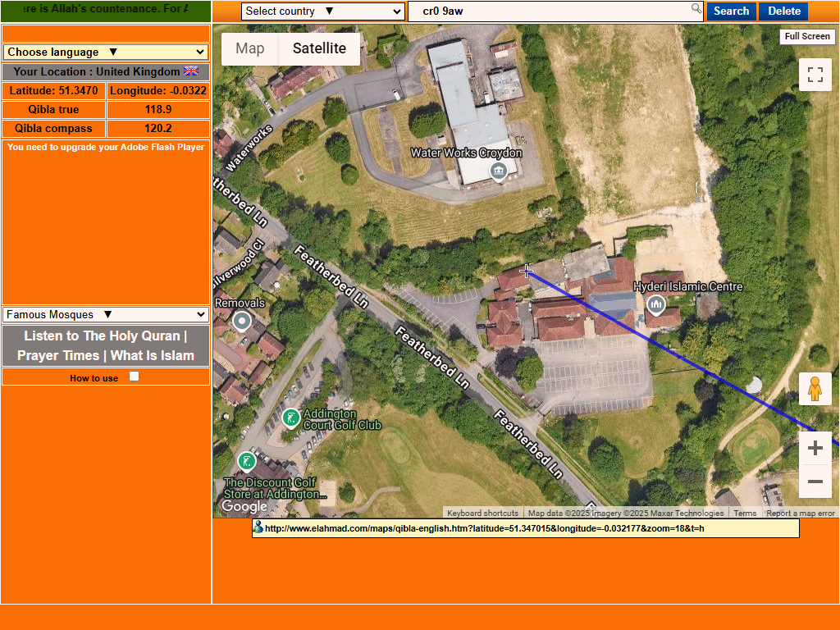Click the Hyderi Islamic Centre marker pin
Image resolution: width=840 pixels, height=630 pixels.
[x=655, y=305]
